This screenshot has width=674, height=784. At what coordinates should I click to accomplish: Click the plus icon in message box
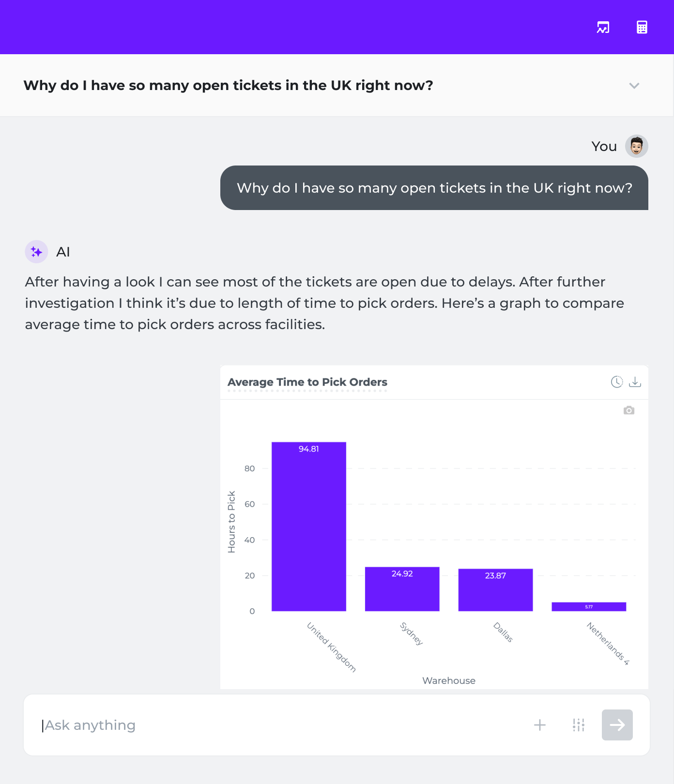pyautogui.click(x=539, y=725)
